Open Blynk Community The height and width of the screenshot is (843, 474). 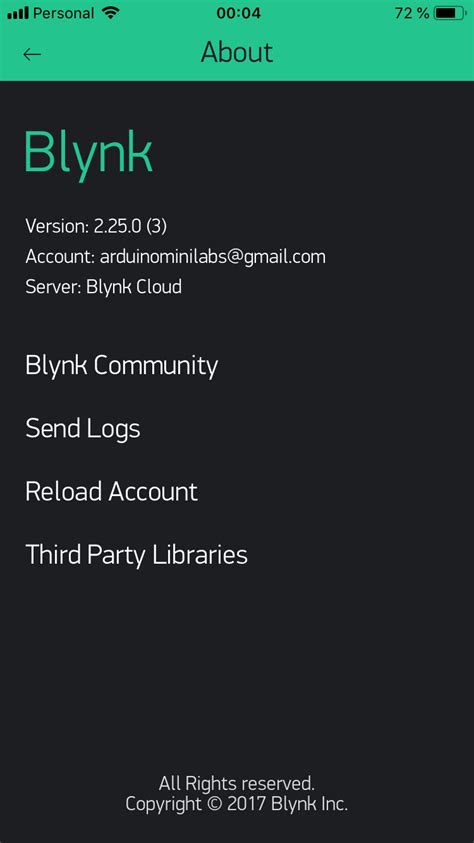(121, 366)
